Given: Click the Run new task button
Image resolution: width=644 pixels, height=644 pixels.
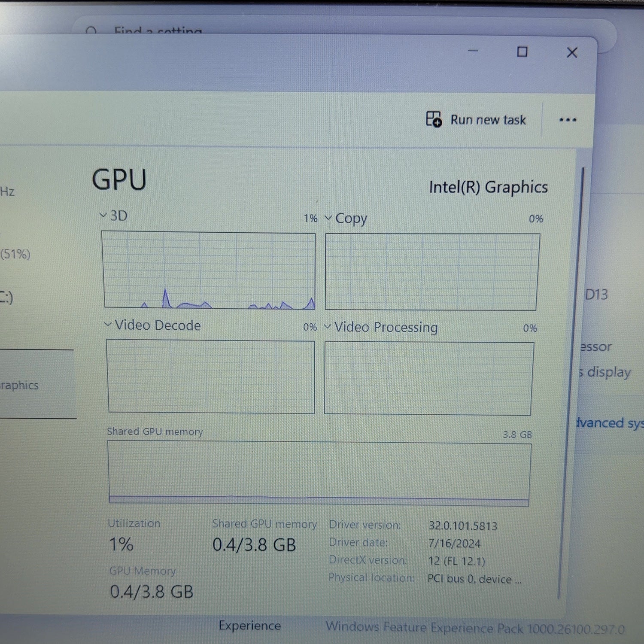Looking at the screenshot, I should pyautogui.click(x=476, y=119).
